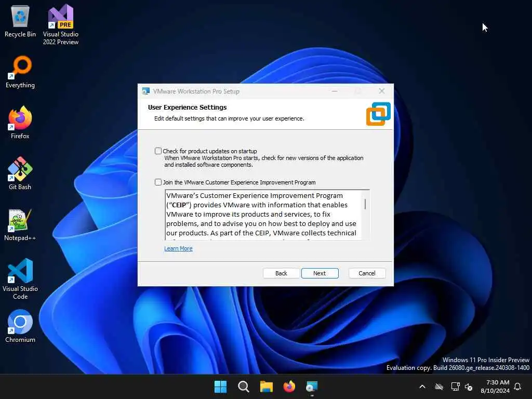This screenshot has width=532, height=399.
Task: Open taskbar Search
Action: pos(243,387)
